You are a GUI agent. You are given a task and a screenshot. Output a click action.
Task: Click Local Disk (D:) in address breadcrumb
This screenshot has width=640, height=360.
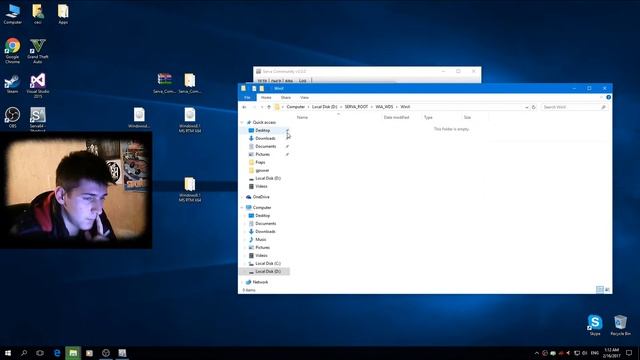pyautogui.click(x=324, y=107)
